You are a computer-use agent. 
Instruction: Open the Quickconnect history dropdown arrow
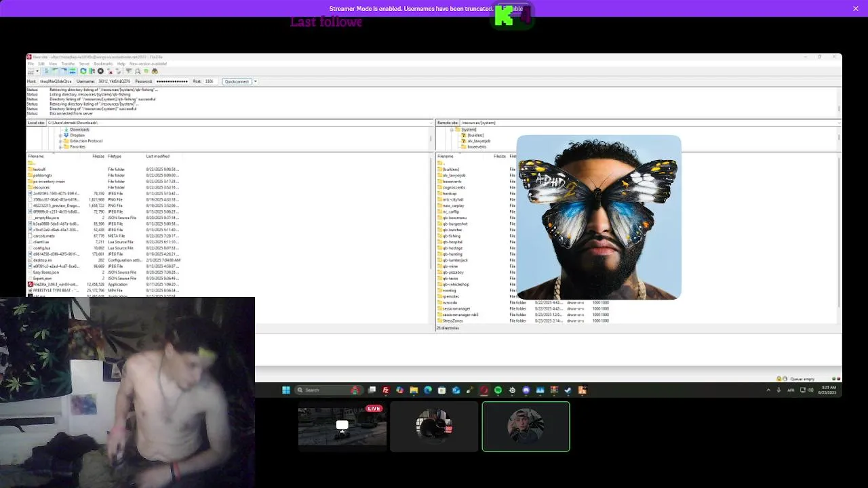255,81
